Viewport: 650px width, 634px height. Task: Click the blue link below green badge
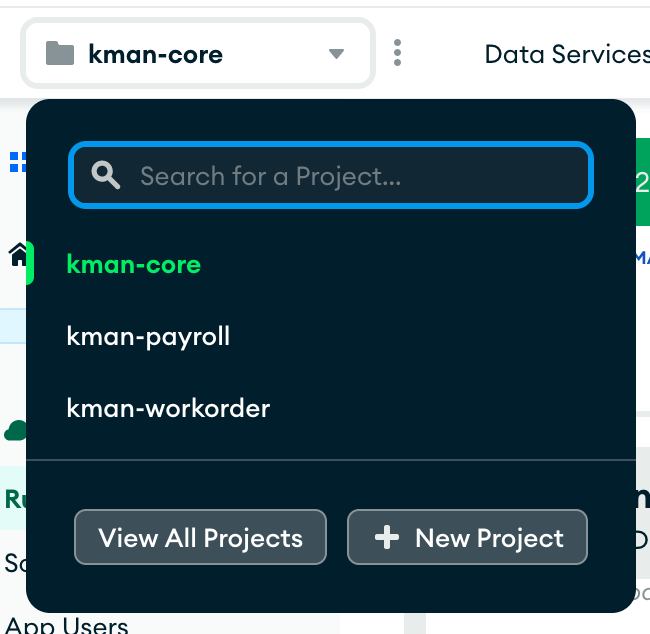coord(642,258)
